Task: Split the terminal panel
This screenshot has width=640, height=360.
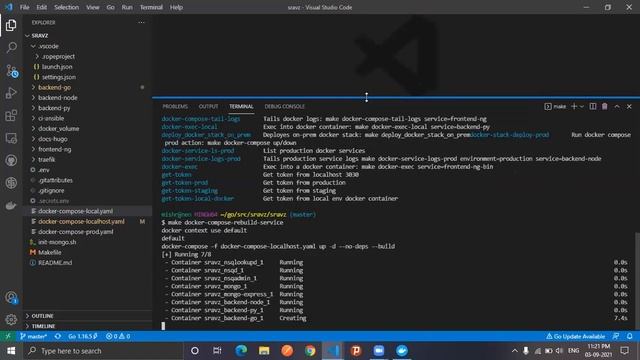Action: tap(593, 107)
